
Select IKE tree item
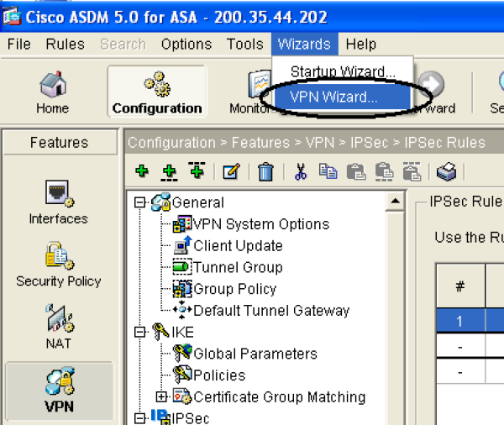click(x=183, y=332)
